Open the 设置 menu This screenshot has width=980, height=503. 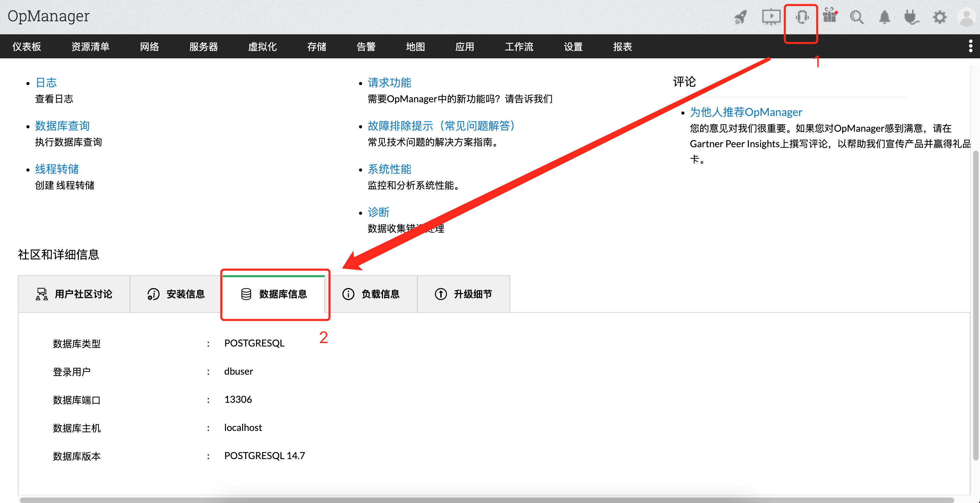[573, 46]
